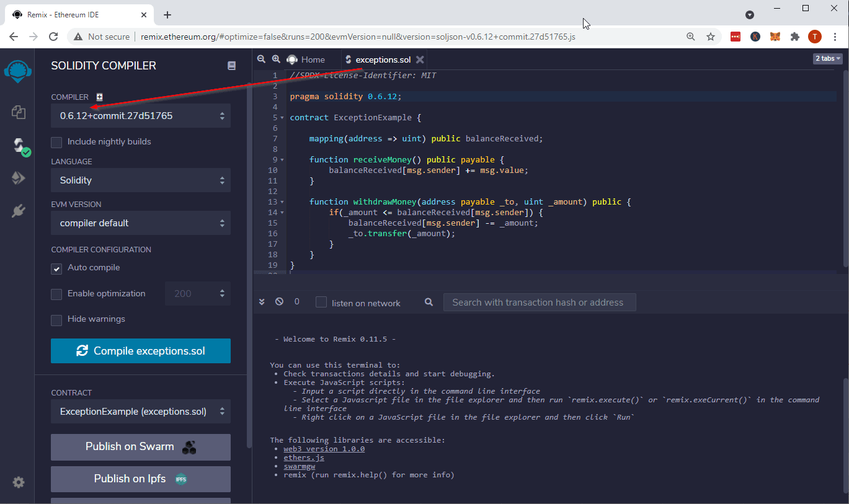This screenshot has height=504, width=849.
Task: Open the Extensions puzzle icon
Action: coord(795,37)
